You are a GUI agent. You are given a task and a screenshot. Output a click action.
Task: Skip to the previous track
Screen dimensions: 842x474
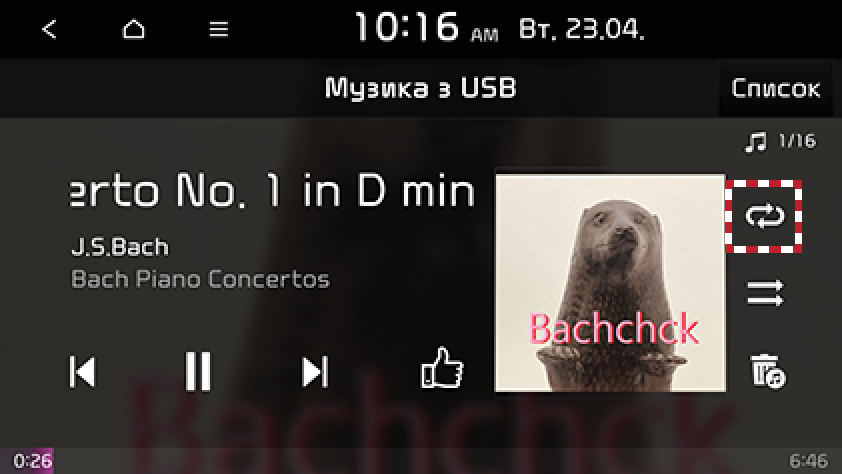coord(83,371)
